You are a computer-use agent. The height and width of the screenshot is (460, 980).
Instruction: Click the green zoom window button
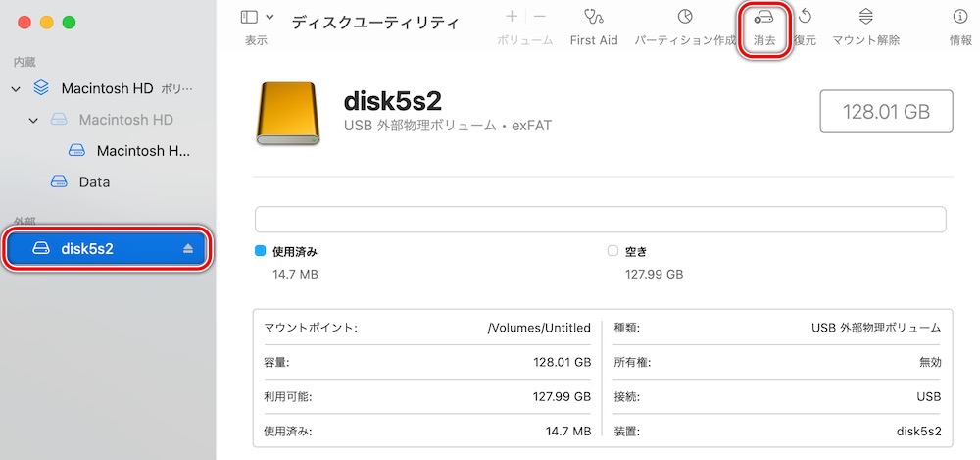click(70, 23)
